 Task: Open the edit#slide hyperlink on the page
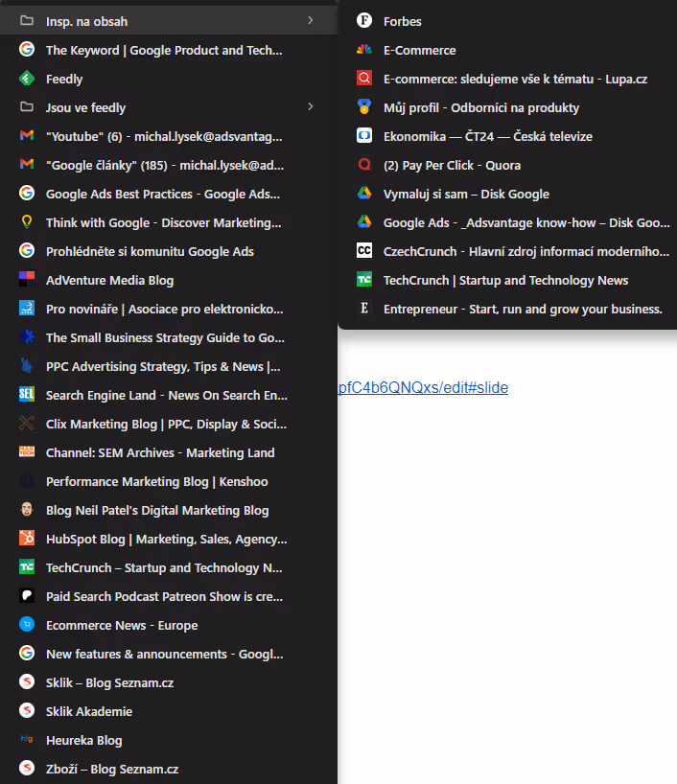coord(423,387)
